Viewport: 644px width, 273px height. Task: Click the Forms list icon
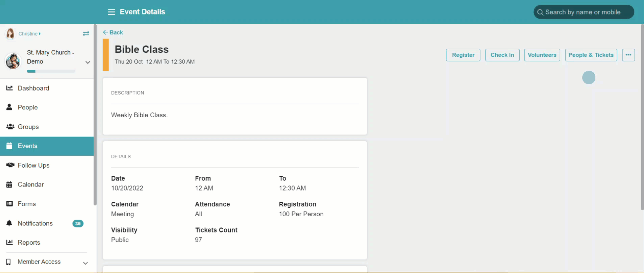[x=9, y=204]
